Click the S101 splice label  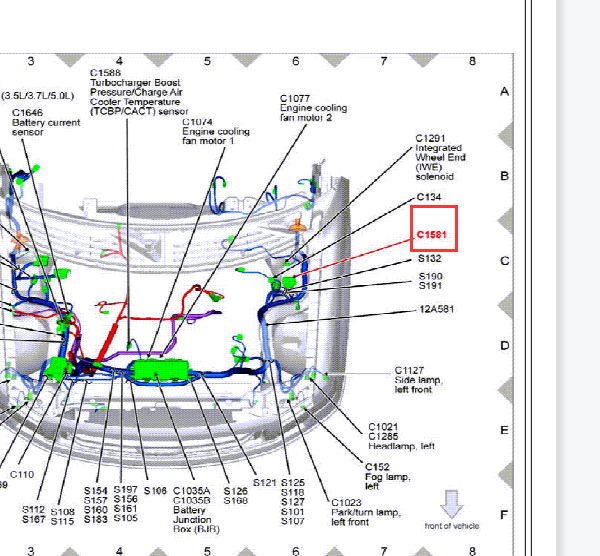click(293, 511)
